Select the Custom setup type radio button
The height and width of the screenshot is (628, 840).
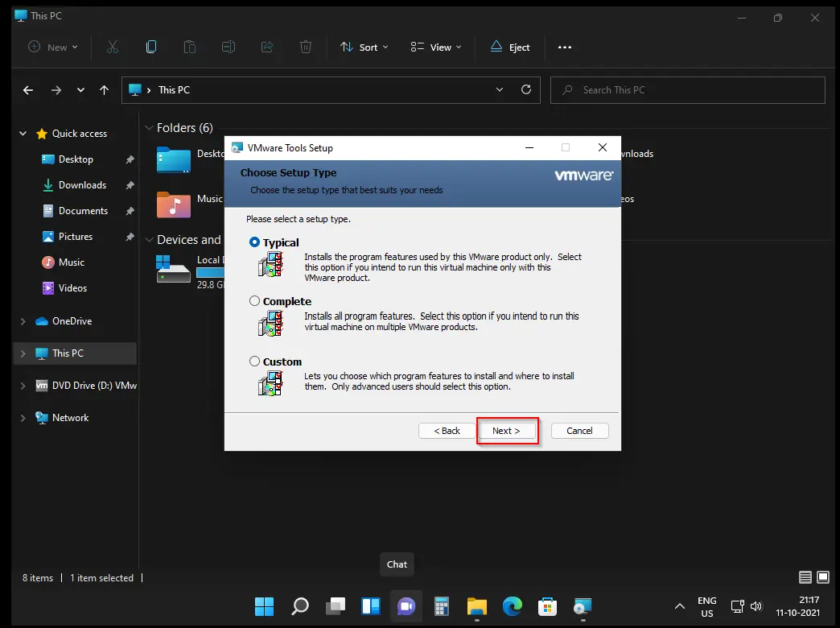point(254,362)
